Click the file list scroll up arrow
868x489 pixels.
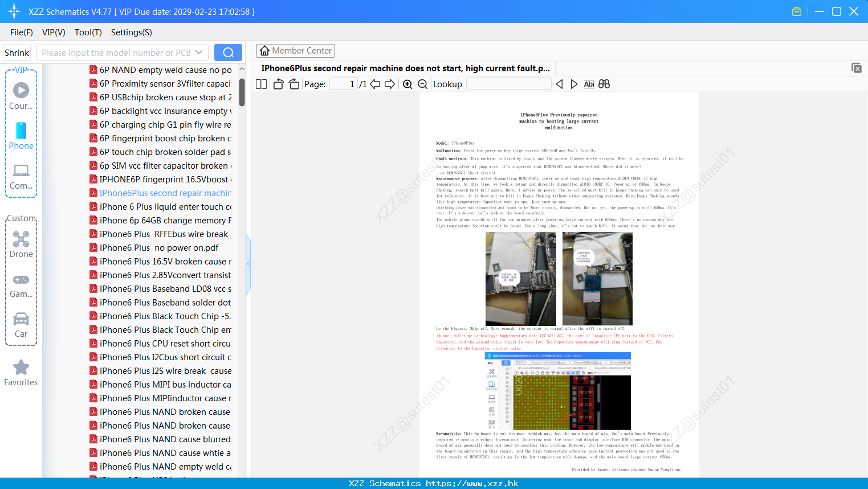tap(242, 69)
